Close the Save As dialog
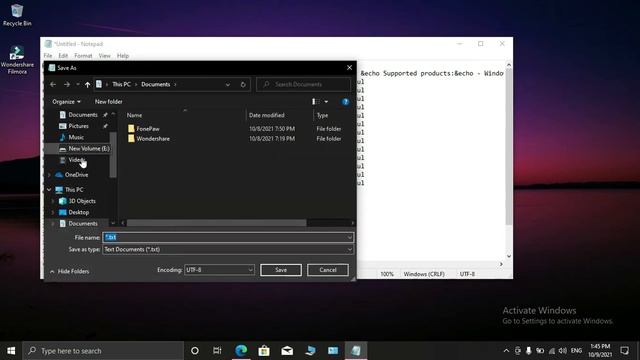The height and width of the screenshot is (360, 640). (349, 68)
